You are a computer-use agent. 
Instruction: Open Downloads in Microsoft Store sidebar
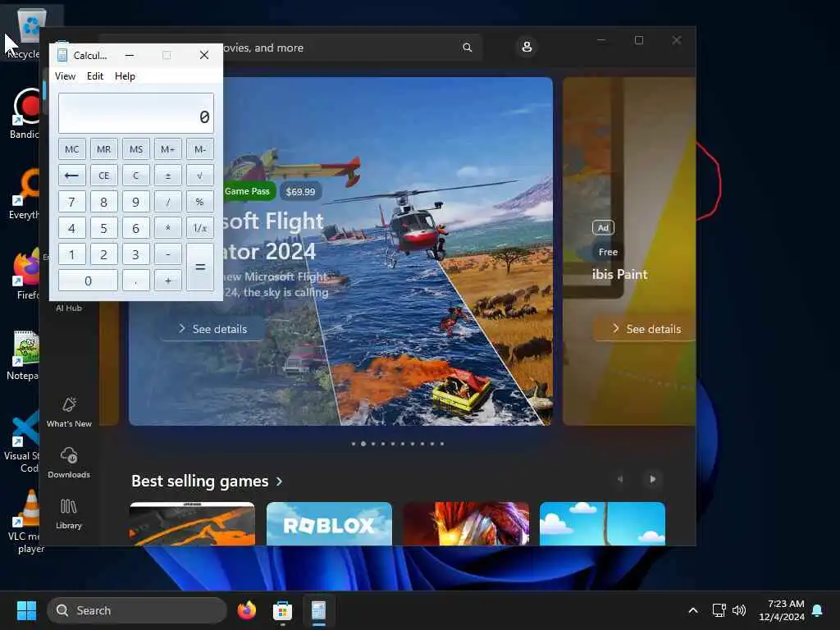click(69, 463)
